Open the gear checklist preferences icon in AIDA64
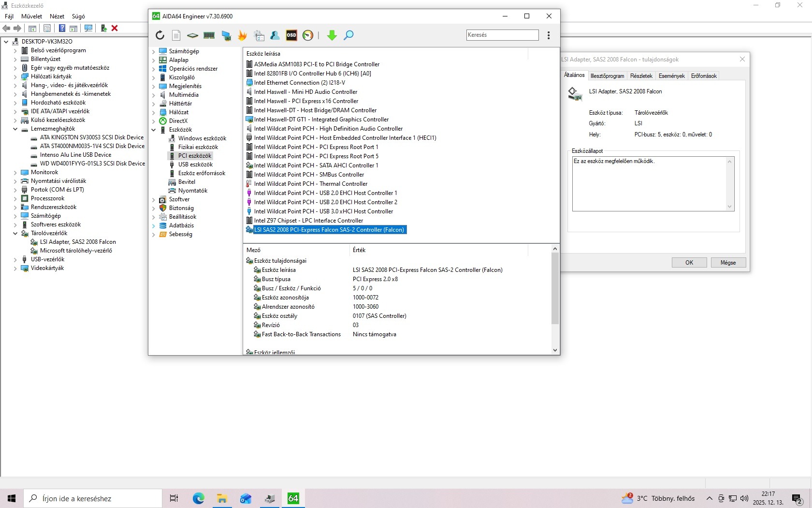The height and width of the screenshot is (508, 812). tap(259, 35)
